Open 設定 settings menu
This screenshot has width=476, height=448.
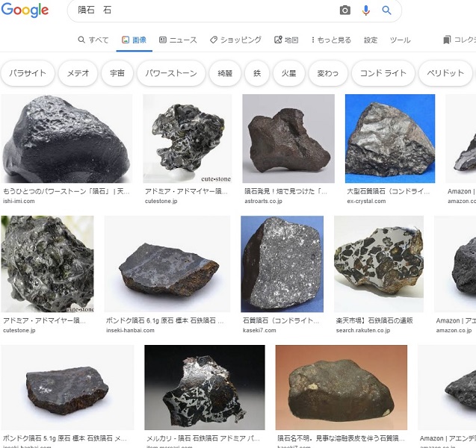click(371, 40)
